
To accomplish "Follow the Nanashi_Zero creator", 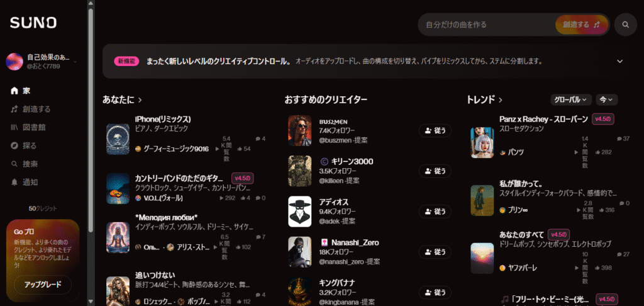I will 435,252.
